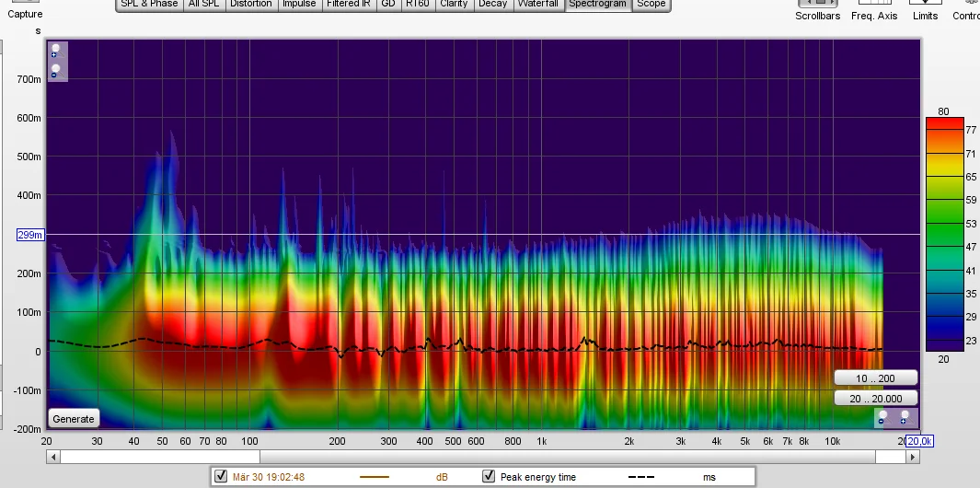The image size is (980, 488).
Task: Toggle the Freq. Axis toolbar button
Action: (874, 10)
